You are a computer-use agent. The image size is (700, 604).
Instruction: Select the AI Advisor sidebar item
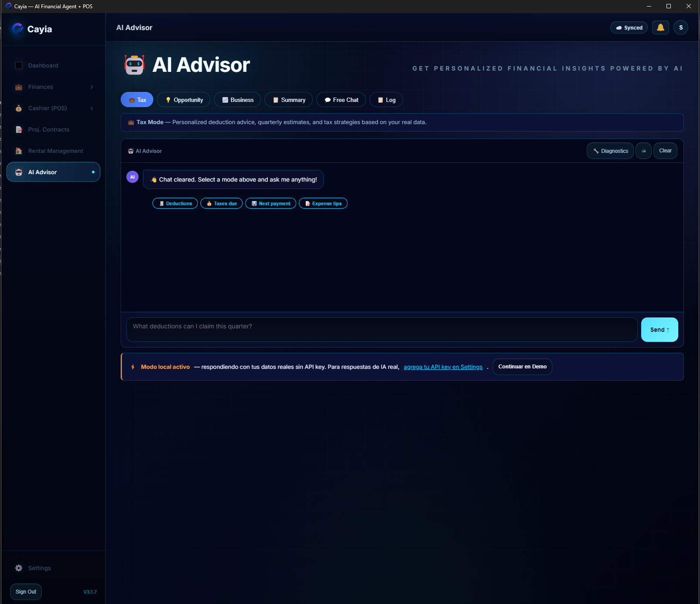click(53, 172)
